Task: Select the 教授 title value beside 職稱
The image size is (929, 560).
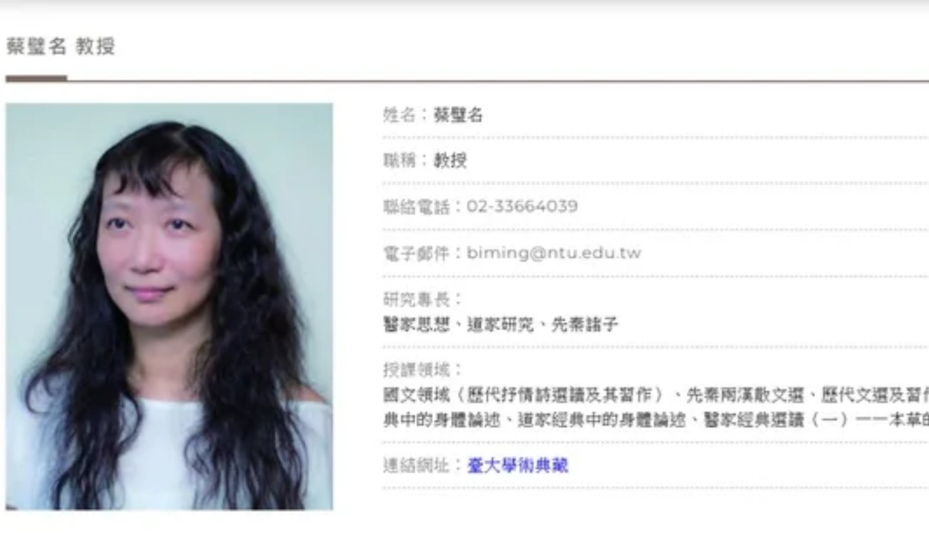Action: pyautogui.click(x=450, y=160)
